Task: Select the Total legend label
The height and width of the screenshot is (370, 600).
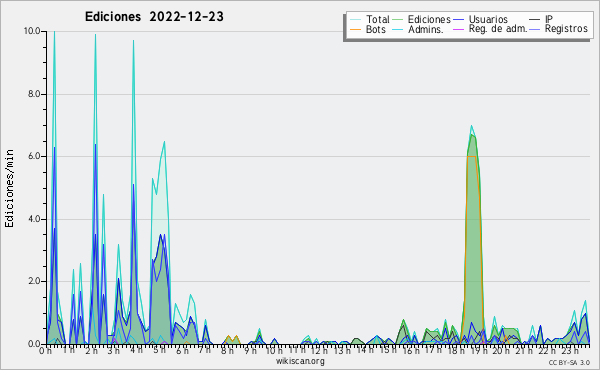Action: click(377, 19)
